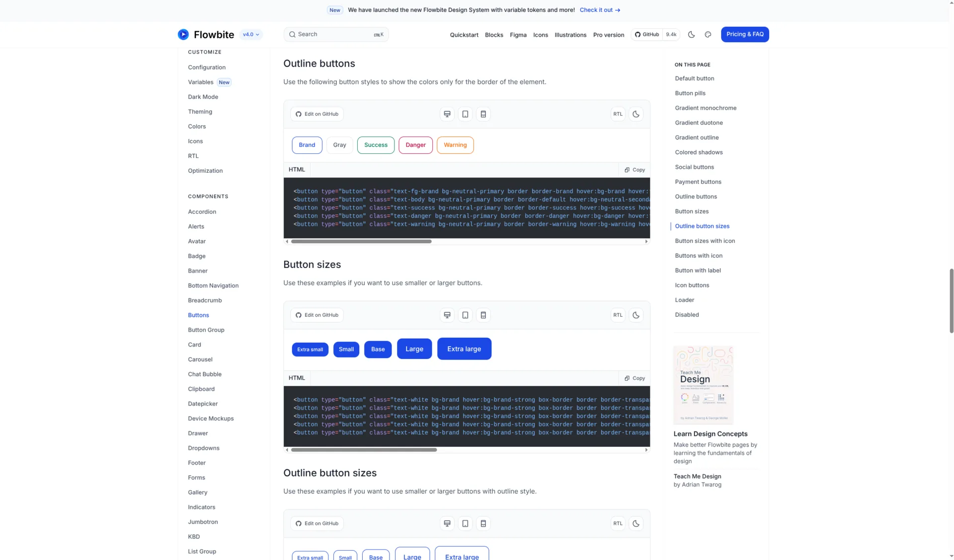Screen dimensions: 954x560
Task: Open Illustrations in top navigation
Action: [x=570, y=35]
